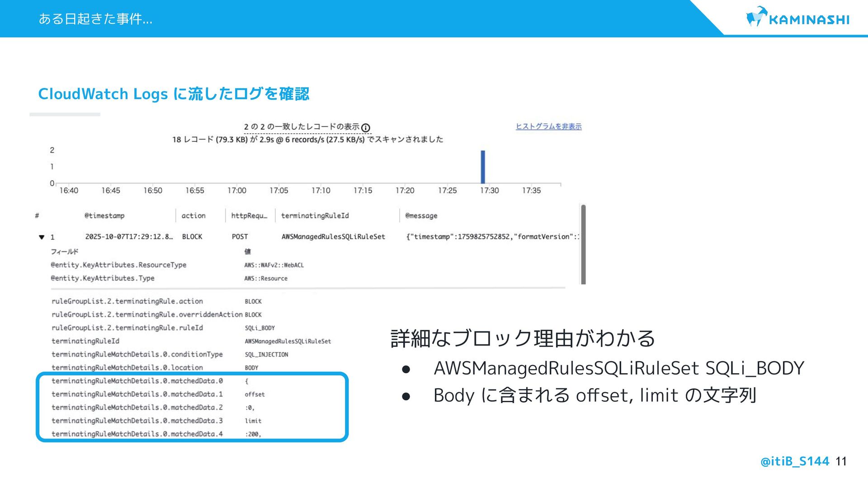Click the @itiB_S144 handle in the footer
Image resolution: width=868 pixels, height=488 pixels.
[x=795, y=461]
